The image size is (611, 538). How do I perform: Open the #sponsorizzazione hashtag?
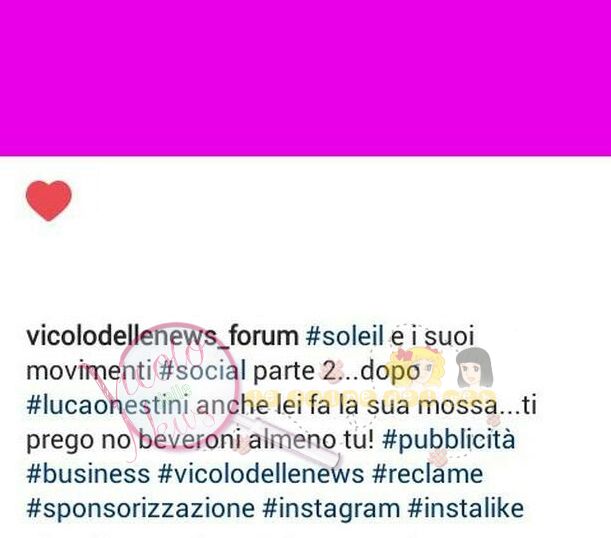(140, 509)
